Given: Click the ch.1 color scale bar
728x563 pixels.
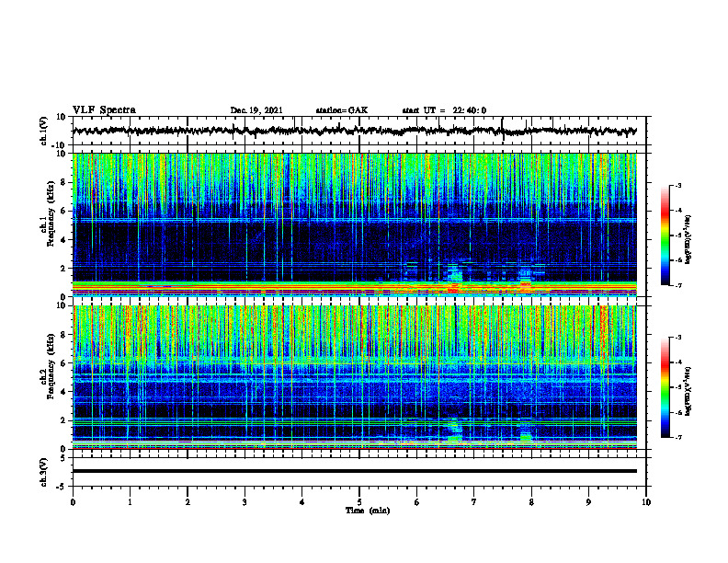Looking at the screenshot, I should (x=665, y=236).
